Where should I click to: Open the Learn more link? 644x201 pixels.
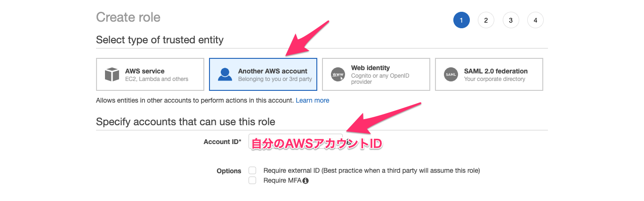[313, 100]
